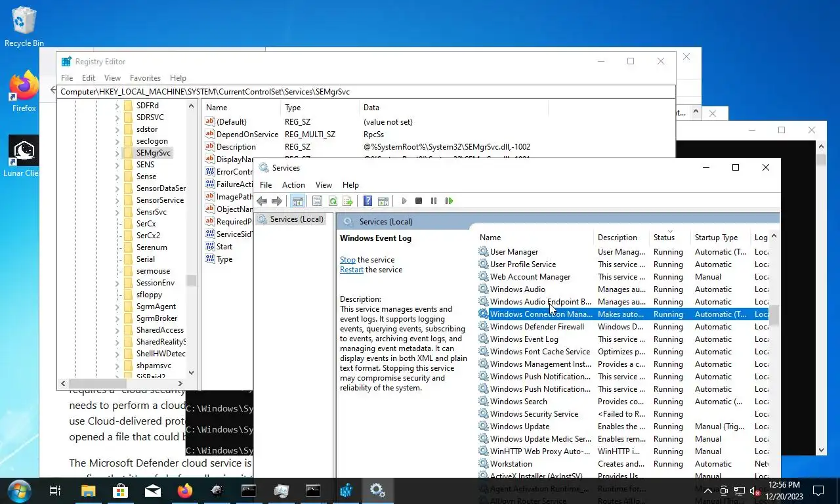Click the forward arrow in Services toolbar
840x504 pixels.
click(277, 201)
